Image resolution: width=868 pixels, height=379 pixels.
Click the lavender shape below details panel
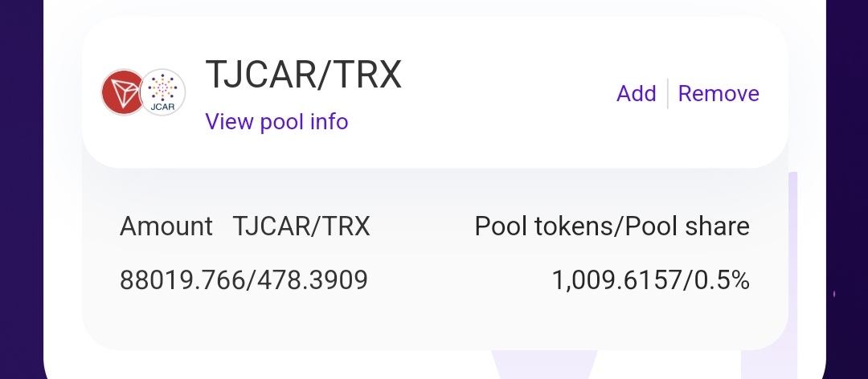click(543, 364)
